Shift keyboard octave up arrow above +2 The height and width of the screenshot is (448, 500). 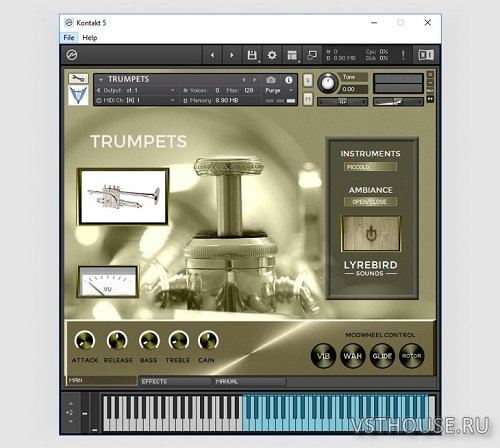[x=71, y=404]
